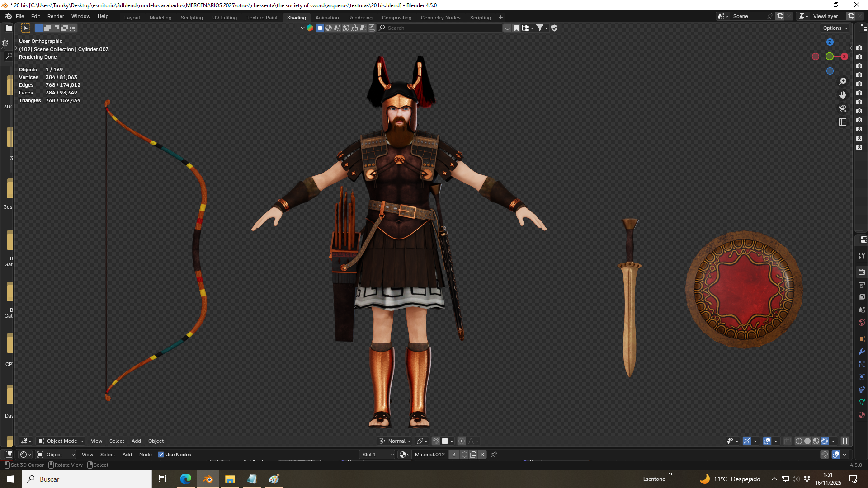The height and width of the screenshot is (488, 868).
Task: Open the Normal transform orientation dropdown
Action: 395,441
